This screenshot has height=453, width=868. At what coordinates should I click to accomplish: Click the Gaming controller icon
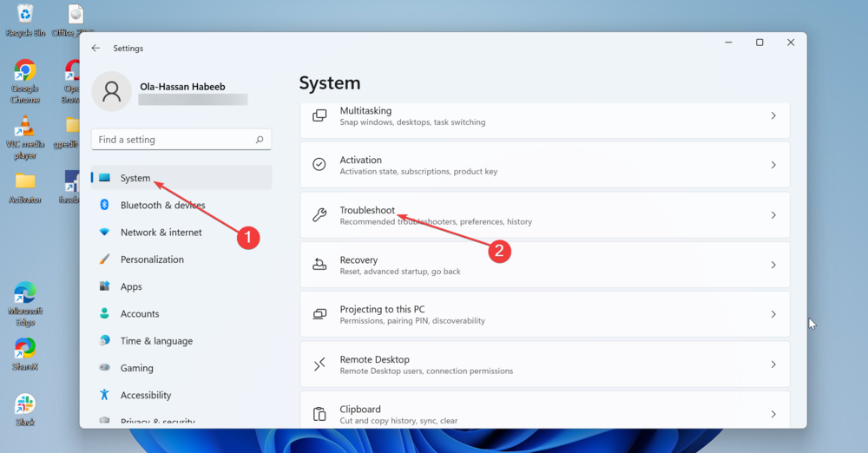click(x=104, y=368)
